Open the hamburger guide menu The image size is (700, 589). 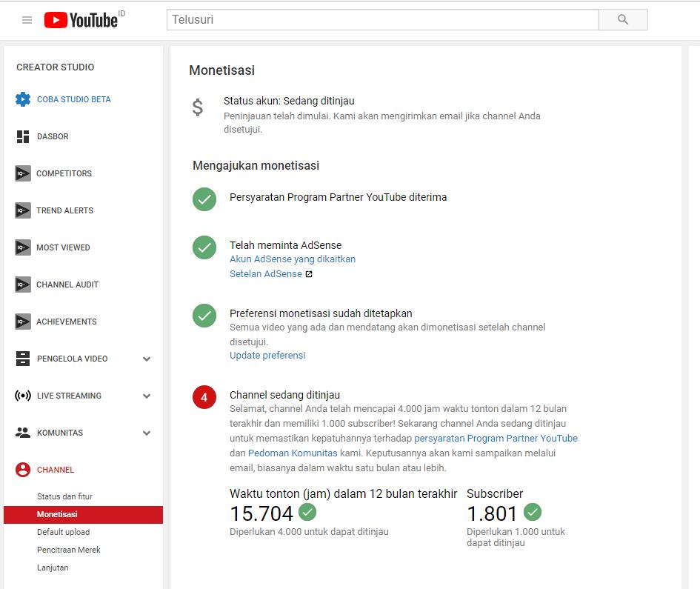click(27, 20)
